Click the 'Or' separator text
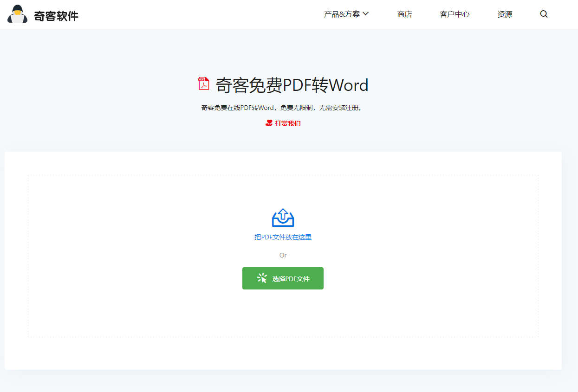Viewport: 578px width, 392px height. pyautogui.click(x=283, y=255)
